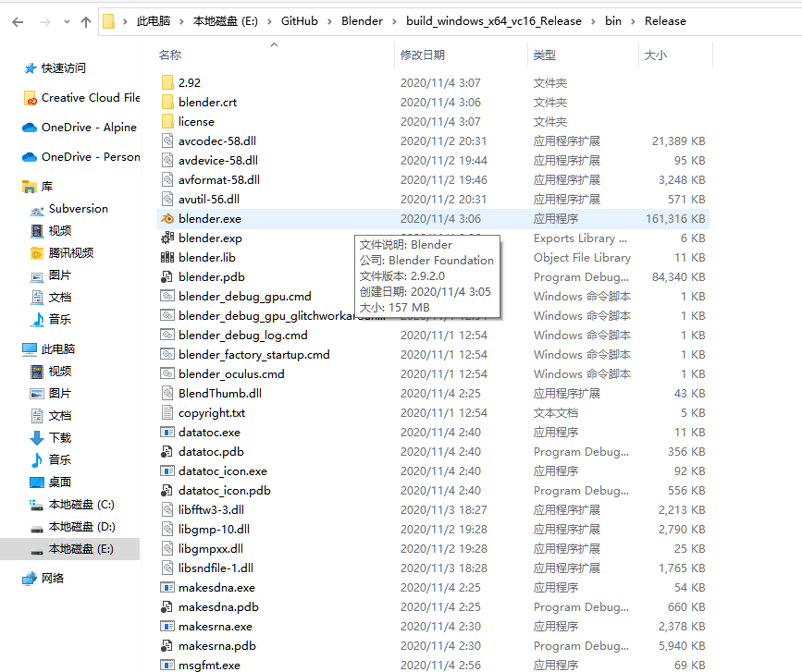Sort by 名称 column header
This screenshot has width=802, height=672.
[x=170, y=55]
